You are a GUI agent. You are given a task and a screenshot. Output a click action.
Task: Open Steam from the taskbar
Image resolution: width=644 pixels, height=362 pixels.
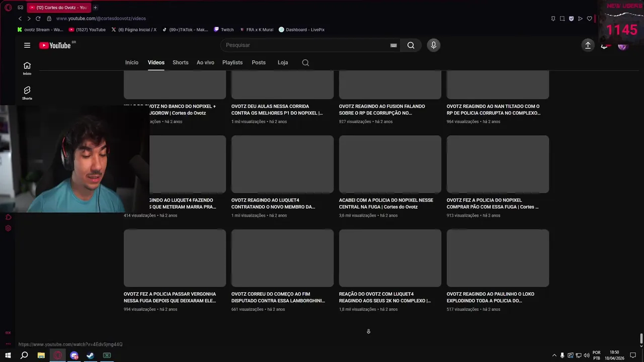coord(90,355)
